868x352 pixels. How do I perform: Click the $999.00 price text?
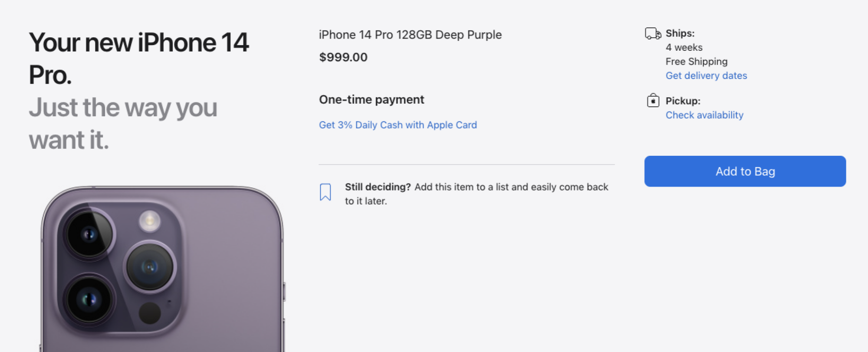343,57
